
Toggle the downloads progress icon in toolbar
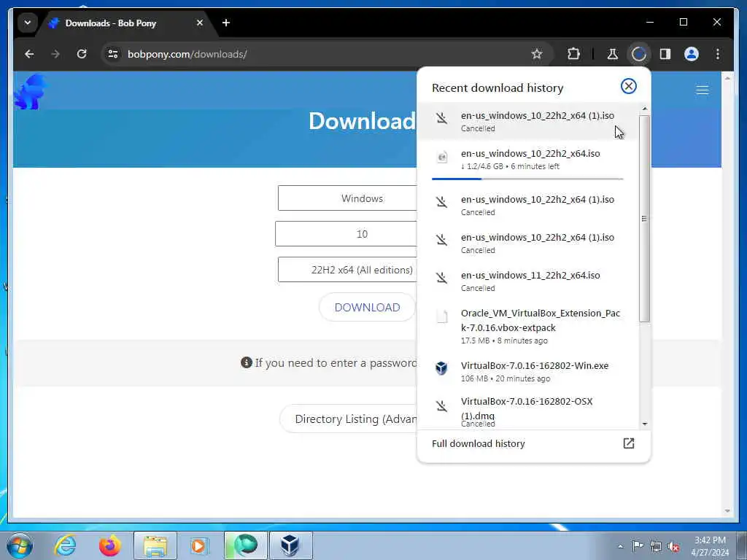[639, 54]
